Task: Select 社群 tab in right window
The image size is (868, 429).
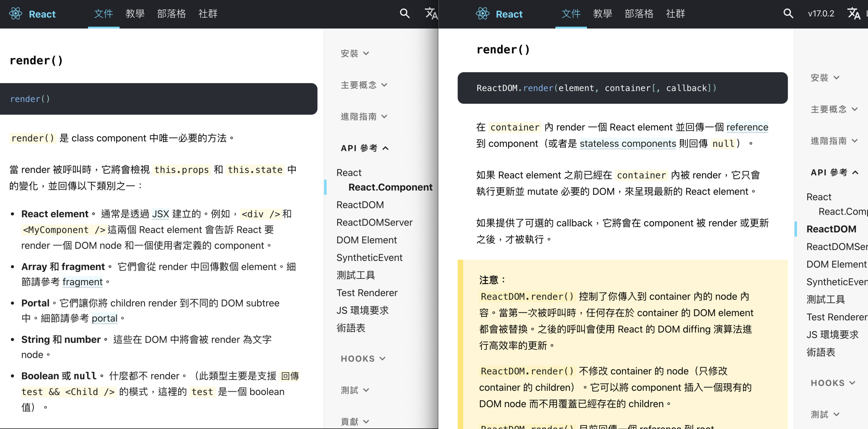Action: pos(675,14)
